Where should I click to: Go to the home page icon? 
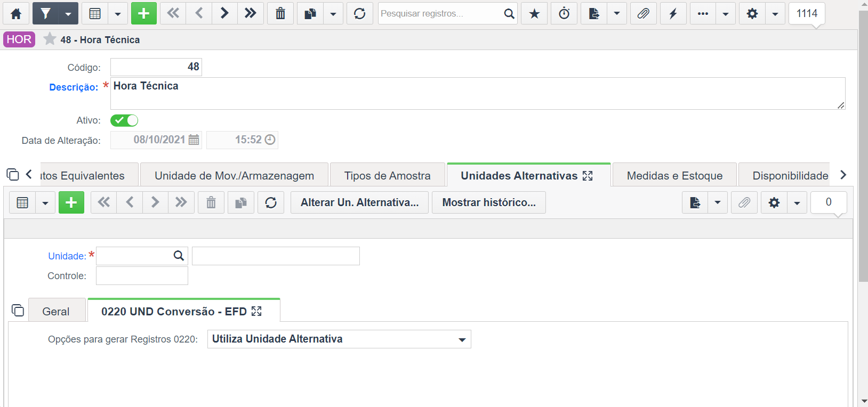pos(16,13)
